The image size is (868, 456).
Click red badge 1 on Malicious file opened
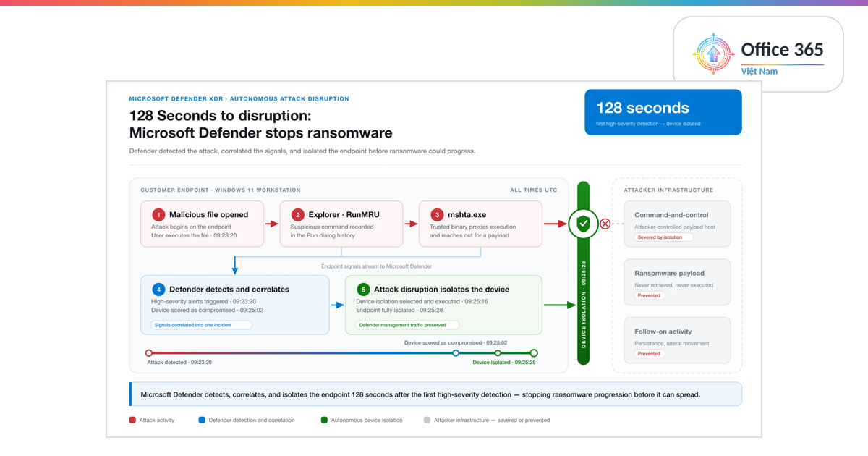tap(158, 215)
